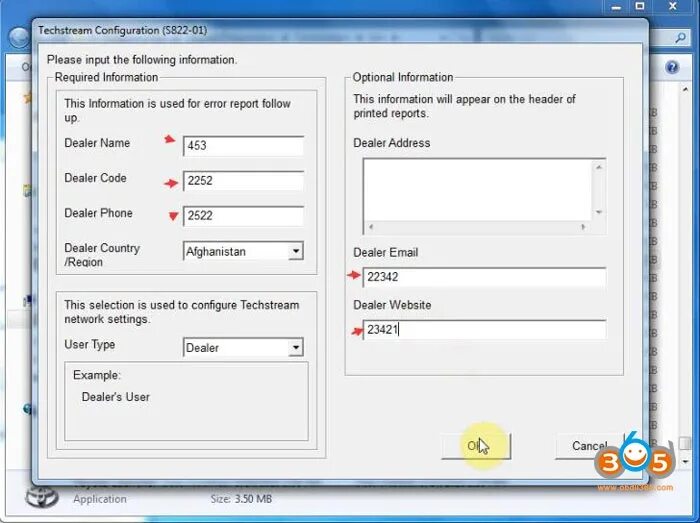
Task: Click the Toyota application icon in details pane
Action: (x=42, y=497)
